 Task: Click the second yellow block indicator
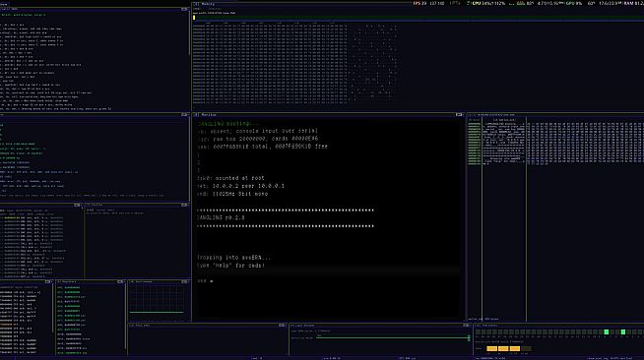pos(503,349)
